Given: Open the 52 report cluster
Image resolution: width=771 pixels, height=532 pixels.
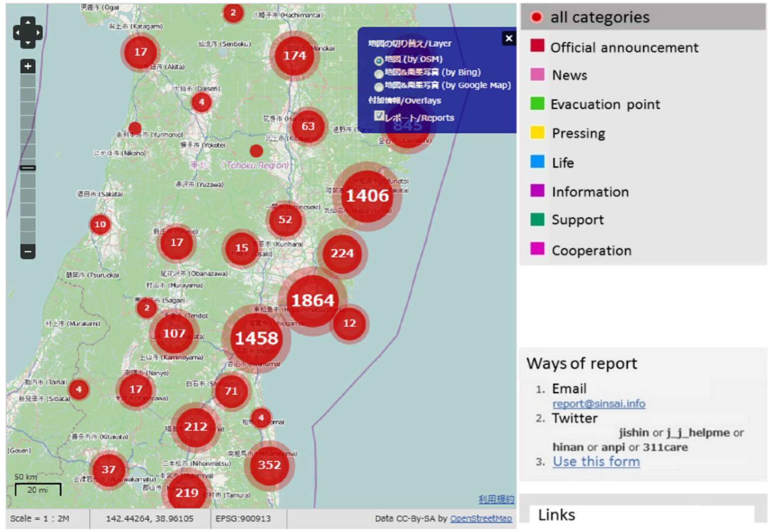Looking at the screenshot, I should click(285, 220).
